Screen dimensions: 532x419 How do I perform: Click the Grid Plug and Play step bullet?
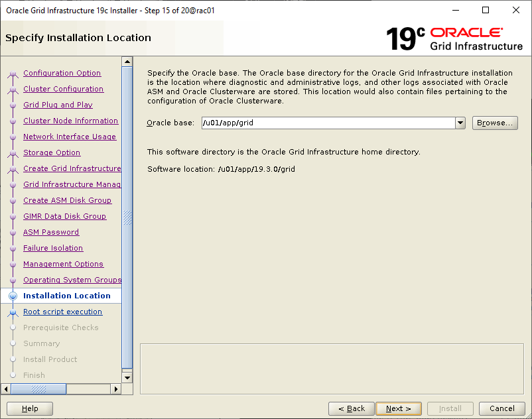pyautogui.click(x=13, y=105)
